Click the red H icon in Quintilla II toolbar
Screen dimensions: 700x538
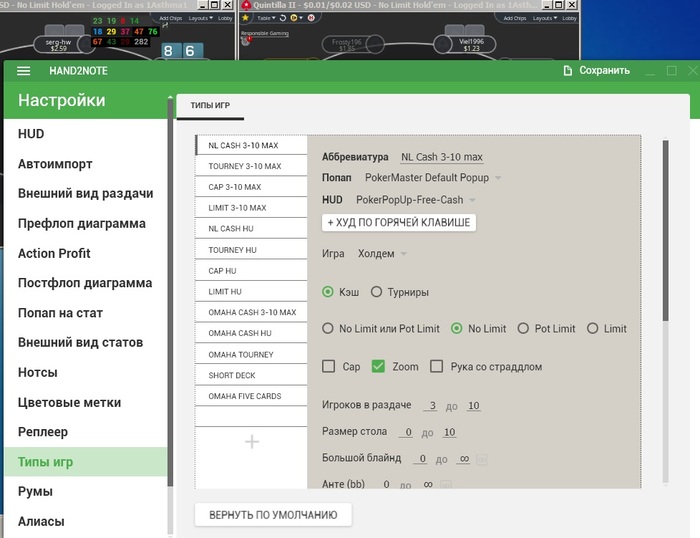tap(311, 18)
